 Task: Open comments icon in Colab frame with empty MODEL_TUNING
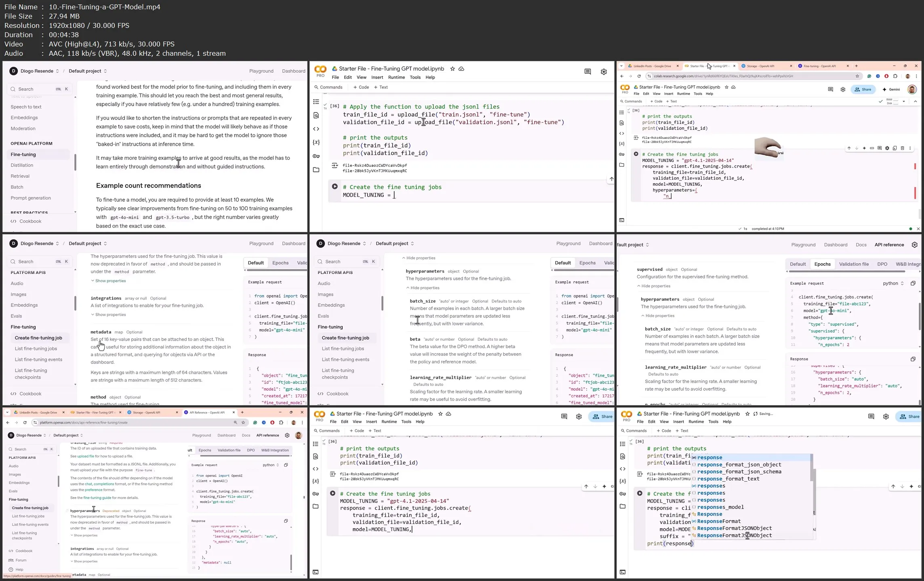click(587, 71)
